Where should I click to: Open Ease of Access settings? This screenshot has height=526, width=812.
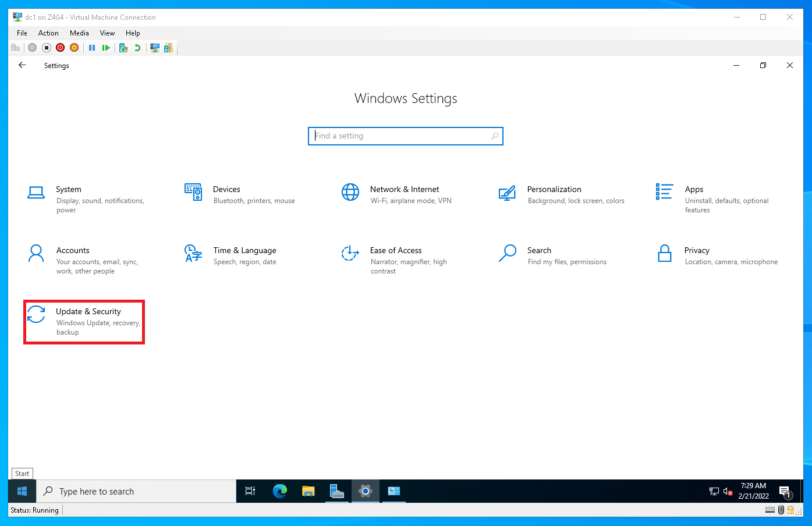(x=396, y=260)
